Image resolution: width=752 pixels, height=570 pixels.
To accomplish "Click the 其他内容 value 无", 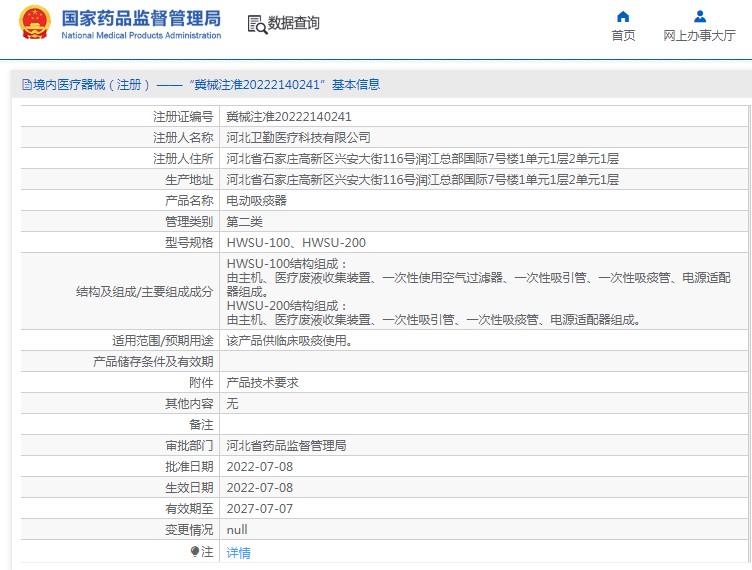I will (233, 404).
